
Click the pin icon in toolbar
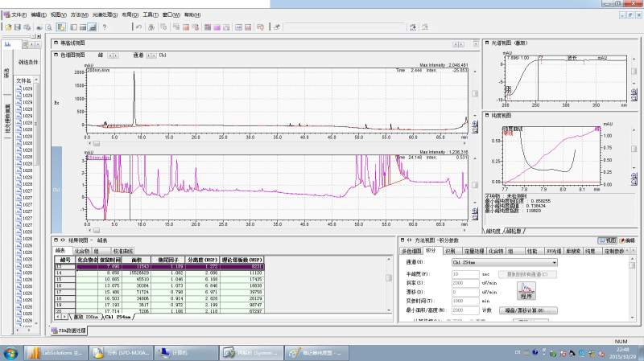[x=277, y=27]
